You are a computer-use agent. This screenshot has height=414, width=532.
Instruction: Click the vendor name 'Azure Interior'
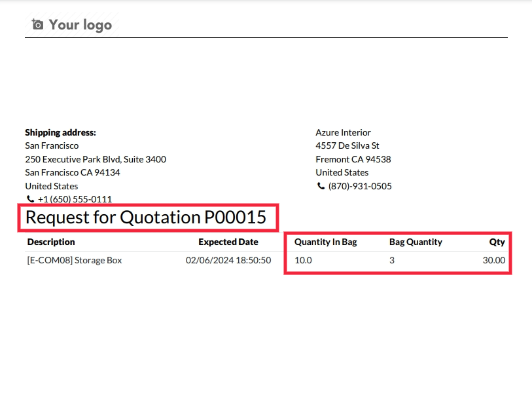[x=343, y=132]
